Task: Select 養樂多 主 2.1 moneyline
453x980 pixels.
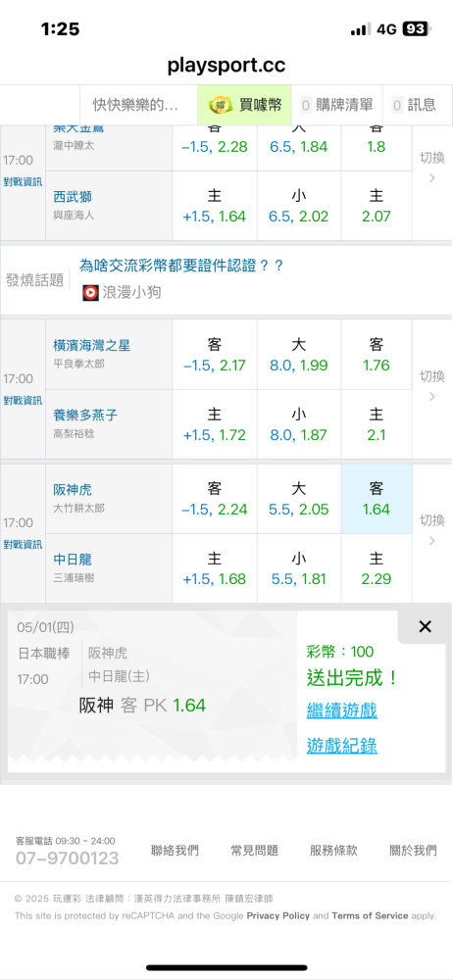Action: (x=377, y=424)
